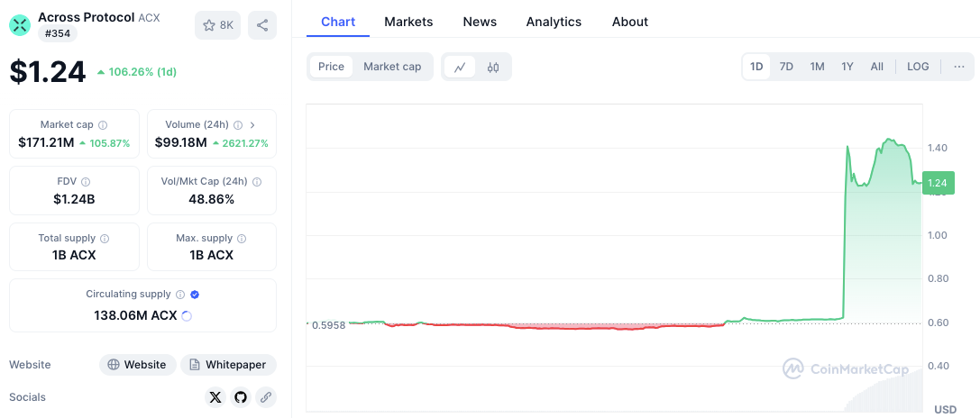This screenshot has height=418, width=980.
Task: Click the Circulating supply info icon
Action: coord(180,295)
